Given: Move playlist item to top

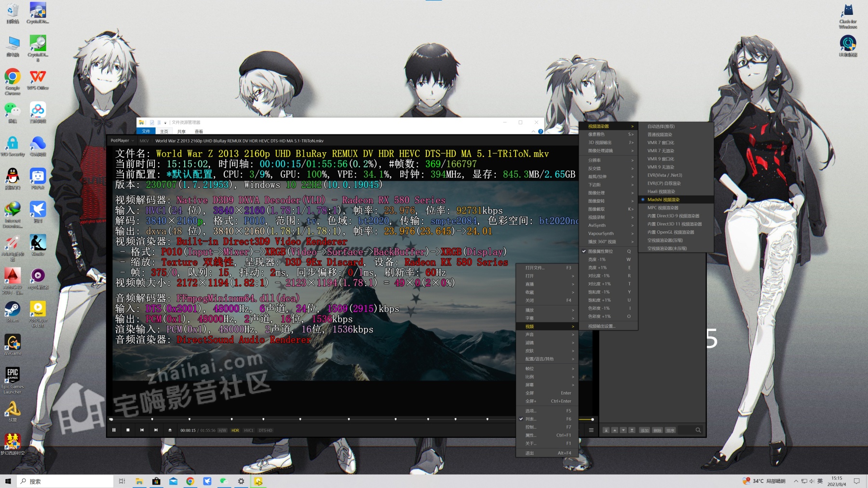Looking at the screenshot, I should click(606, 430).
